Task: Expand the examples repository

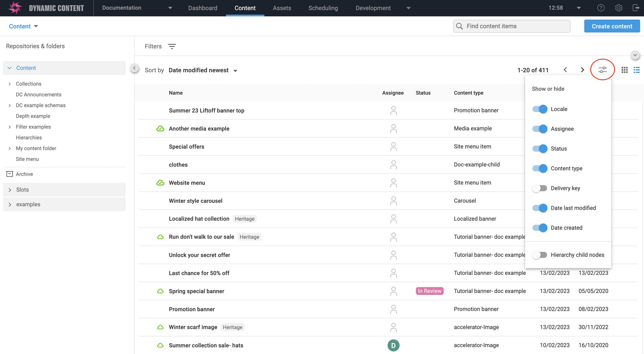Action: pos(10,205)
